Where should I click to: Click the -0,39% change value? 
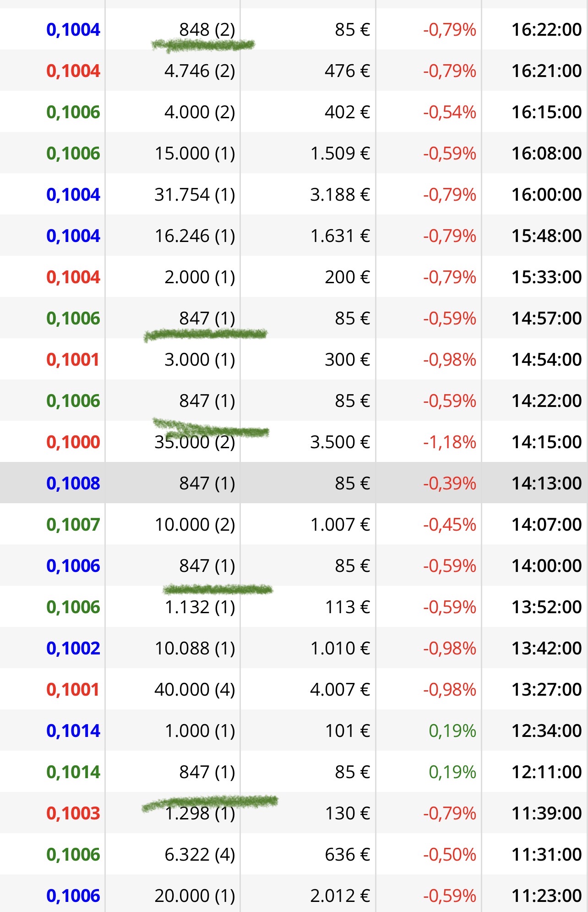[450, 483]
